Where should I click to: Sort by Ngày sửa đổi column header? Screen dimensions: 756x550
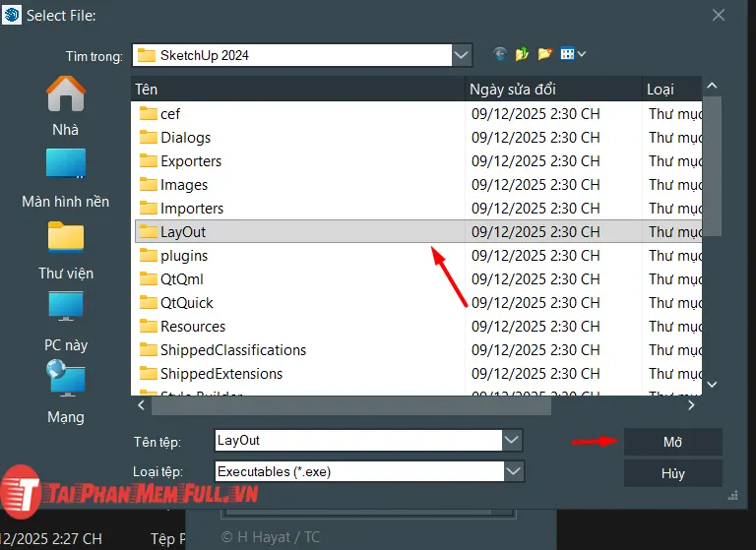[553, 90]
